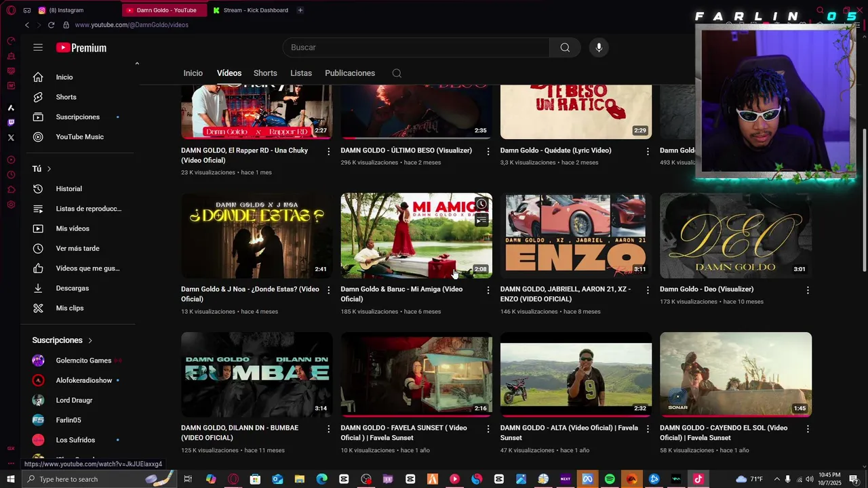The height and width of the screenshot is (488, 868).
Task: Open options for BUMBAE video
Action: (329, 429)
